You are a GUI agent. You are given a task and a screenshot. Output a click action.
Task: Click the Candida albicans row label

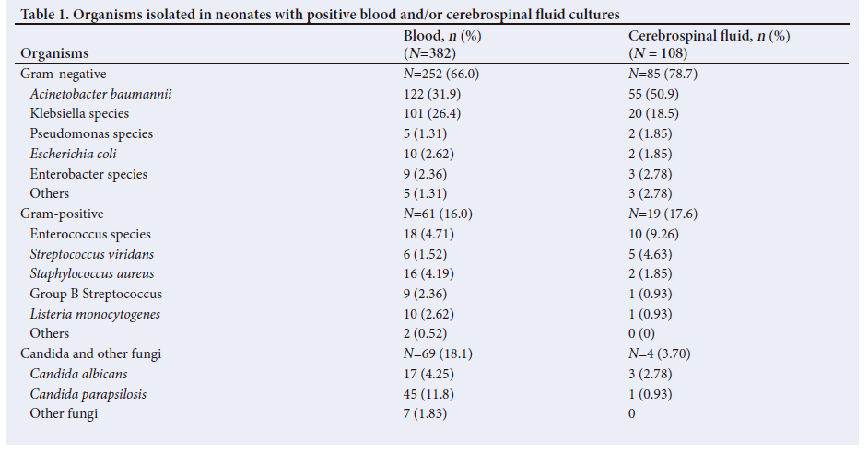[78, 374]
